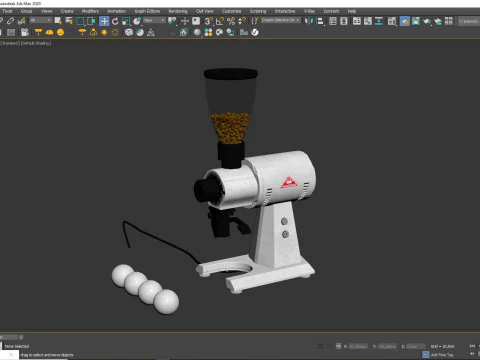480x360 pixels.
Task: Open the Rendered Frame Window
Action: (x=416, y=21)
